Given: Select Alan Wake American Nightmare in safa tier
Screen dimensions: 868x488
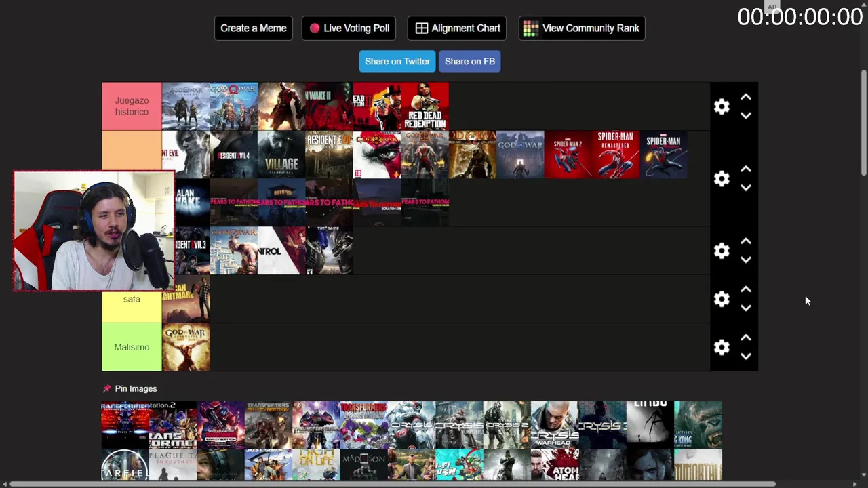Looking at the screenshot, I should pyautogui.click(x=186, y=299).
